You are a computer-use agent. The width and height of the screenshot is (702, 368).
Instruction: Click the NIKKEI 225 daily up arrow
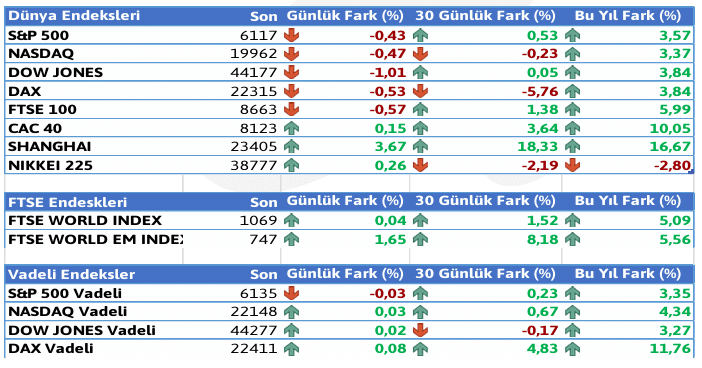(291, 165)
